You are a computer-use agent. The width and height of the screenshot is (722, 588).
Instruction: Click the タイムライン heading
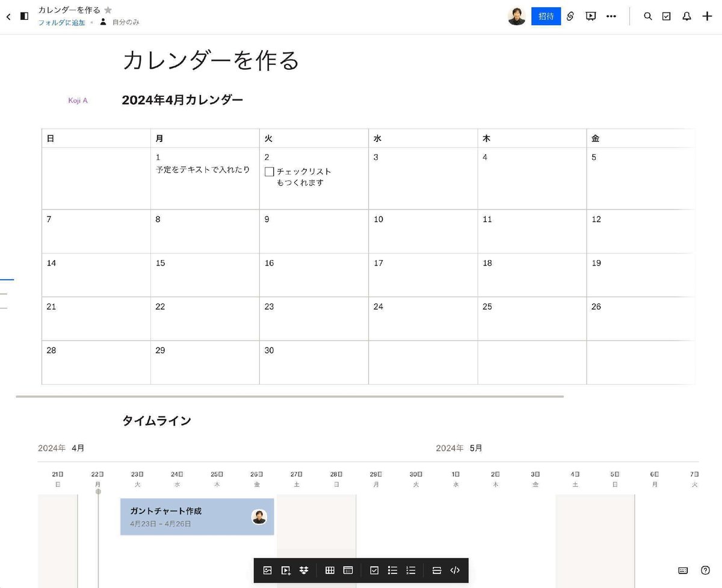click(156, 421)
